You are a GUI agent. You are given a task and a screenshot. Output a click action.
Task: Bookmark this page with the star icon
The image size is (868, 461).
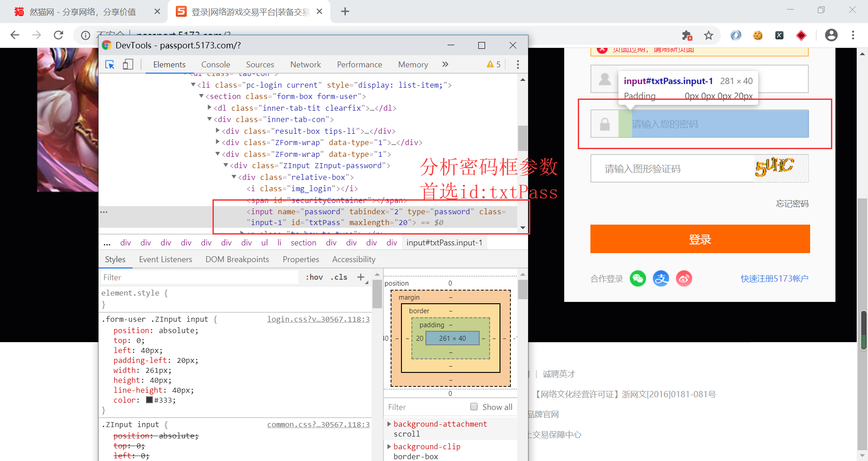click(x=708, y=35)
